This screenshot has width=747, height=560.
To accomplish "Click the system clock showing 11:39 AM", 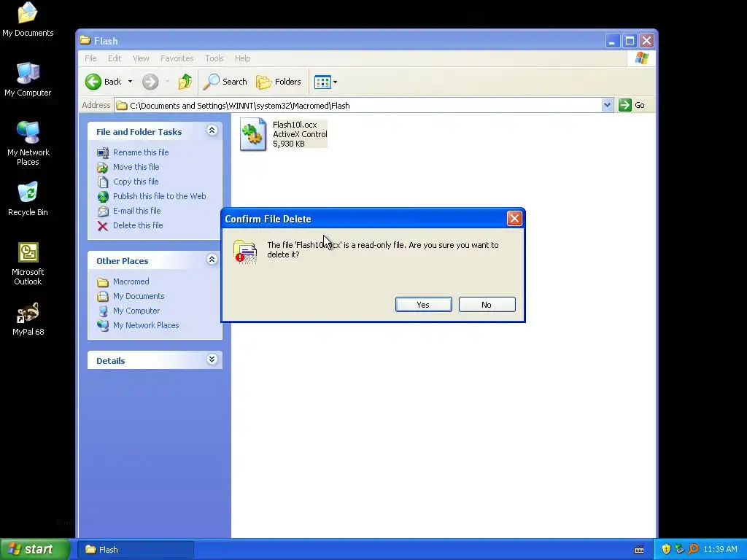I will (x=720, y=549).
